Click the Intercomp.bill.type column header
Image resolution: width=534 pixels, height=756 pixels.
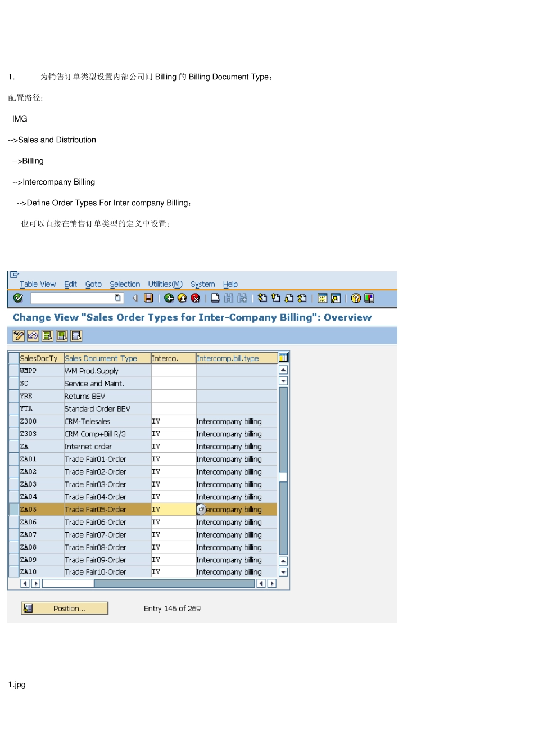[x=236, y=358]
